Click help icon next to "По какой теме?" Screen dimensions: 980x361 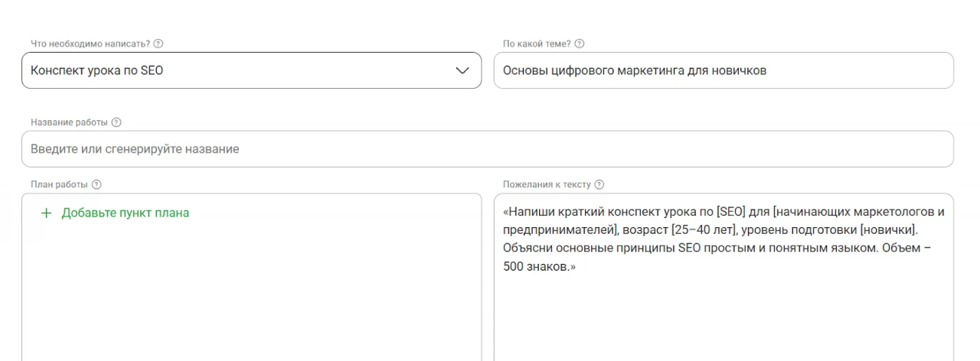coord(579,44)
